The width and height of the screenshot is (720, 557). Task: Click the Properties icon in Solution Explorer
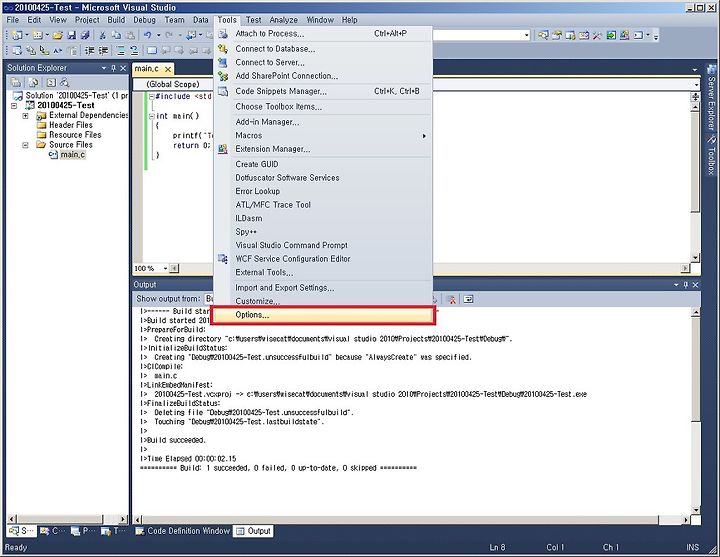click(16, 82)
